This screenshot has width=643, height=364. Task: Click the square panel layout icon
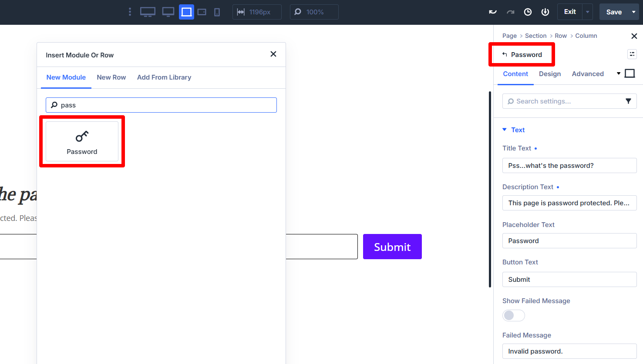coord(630,73)
